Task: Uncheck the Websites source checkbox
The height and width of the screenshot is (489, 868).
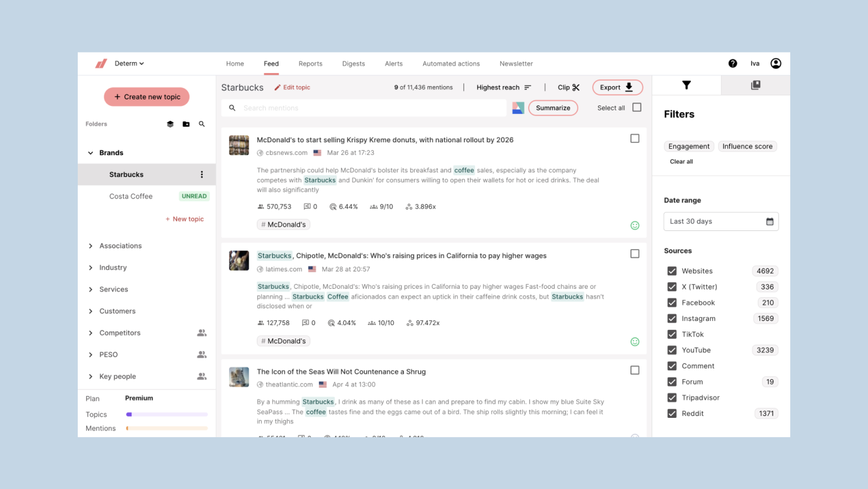Action: click(x=672, y=271)
